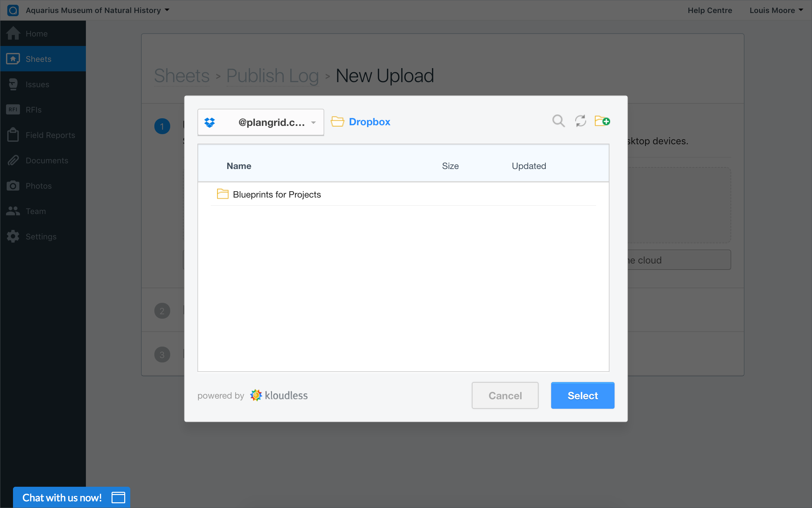Screen dimensions: 812x508
Task: Click the Photos camera icon in sidebar
Action: (13, 186)
